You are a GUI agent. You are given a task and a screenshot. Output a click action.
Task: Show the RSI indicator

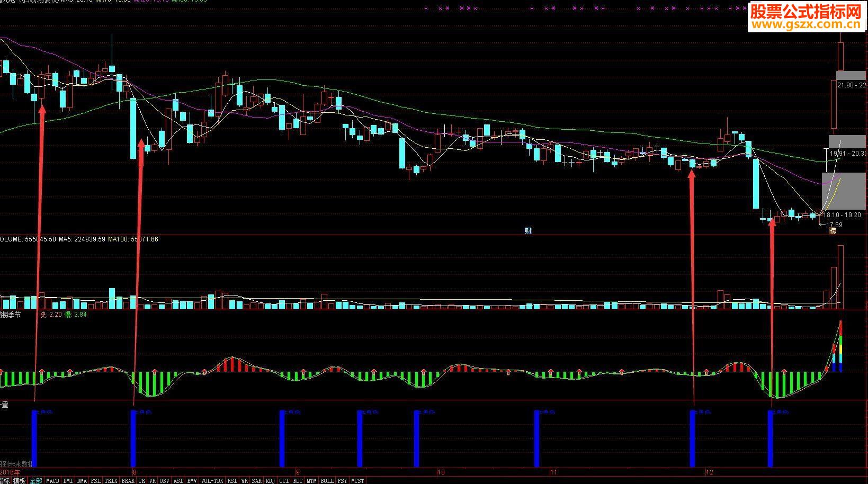(232, 481)
